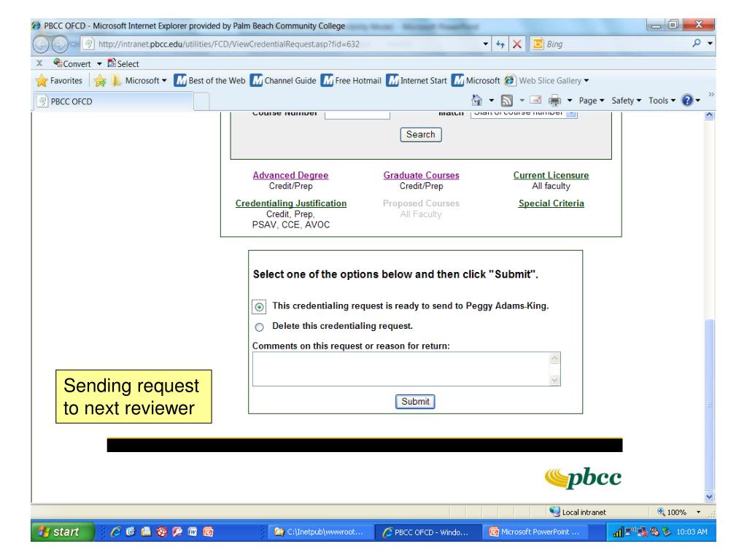Open the Page menu
This screenshot has width=747, height=560.
591,101
